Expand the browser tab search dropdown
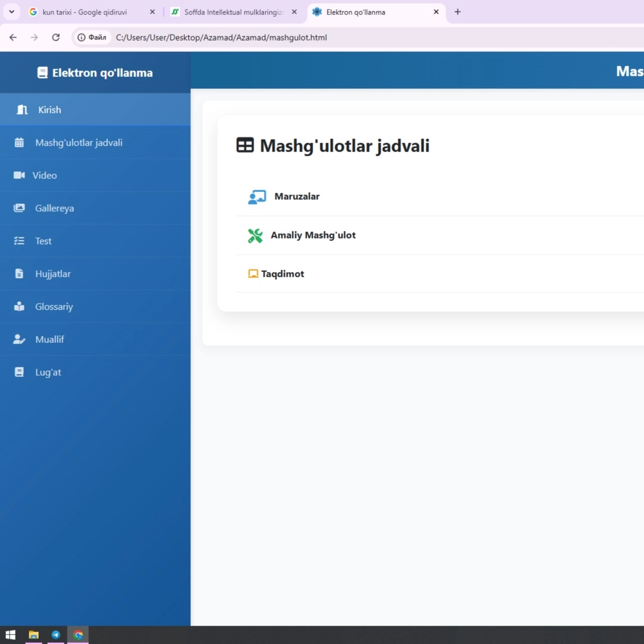Viewport: 644px width, 644px height. click(x=11, y=12)
